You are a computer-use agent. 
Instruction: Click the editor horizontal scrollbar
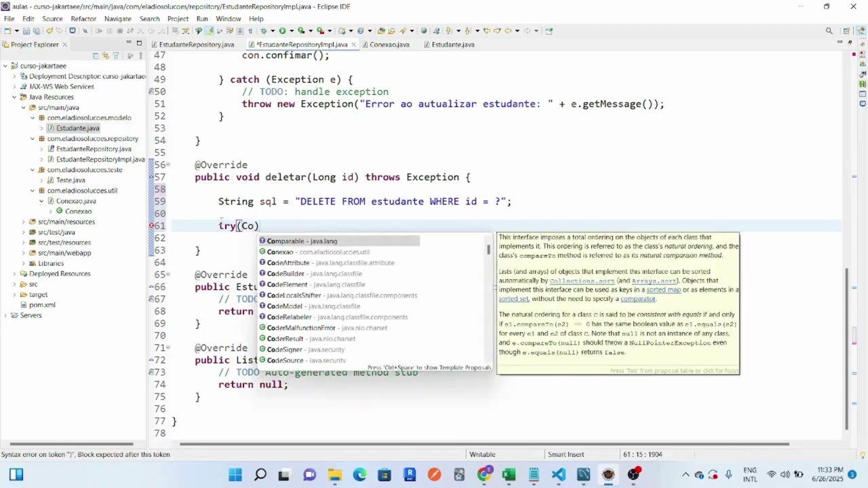point(484,445)
